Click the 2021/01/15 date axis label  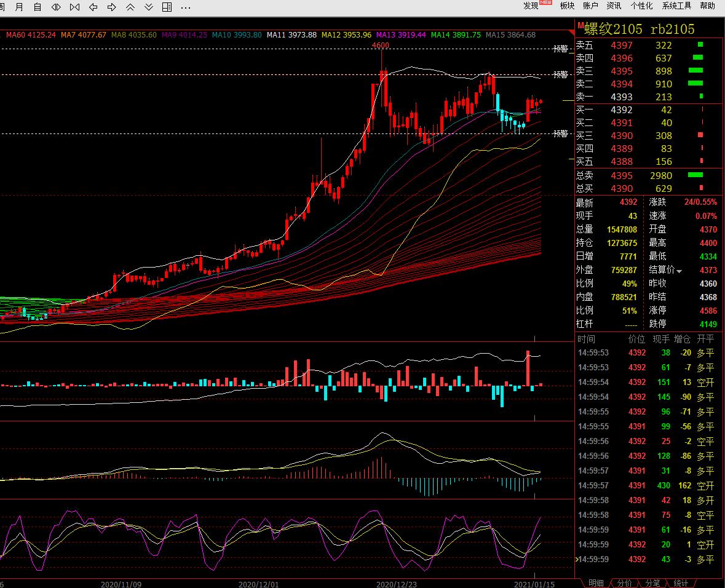[x=534, y=584]
